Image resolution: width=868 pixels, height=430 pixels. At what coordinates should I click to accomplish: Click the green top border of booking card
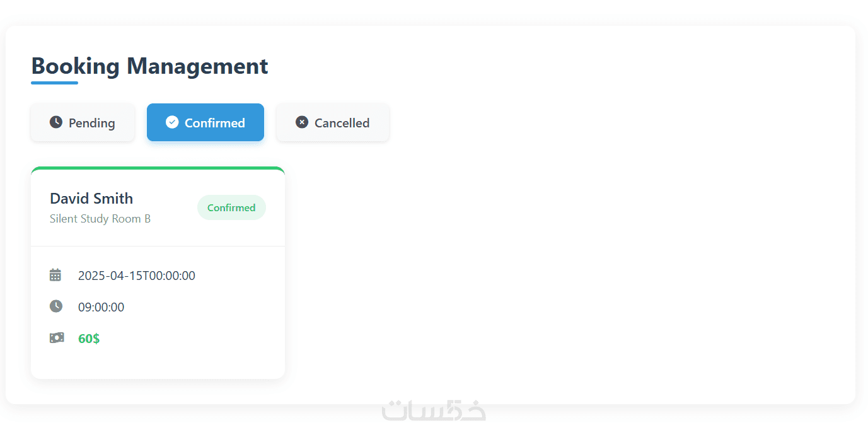pos(158,168)
